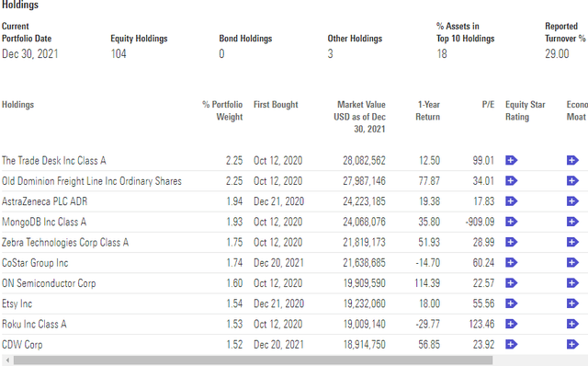Click Economic Moat icon for Etsy Inc

click(572, 303)
